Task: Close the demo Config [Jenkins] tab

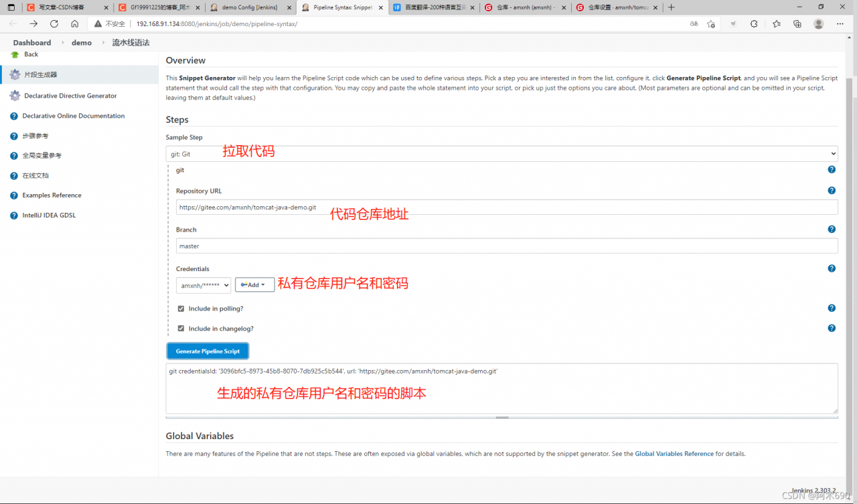Action: click(288, 7)
